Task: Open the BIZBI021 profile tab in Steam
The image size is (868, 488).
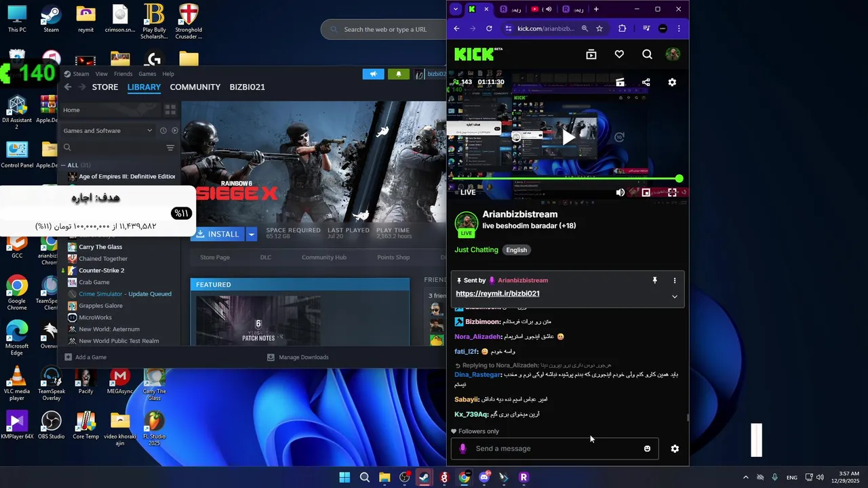Action: coord(247,87)
